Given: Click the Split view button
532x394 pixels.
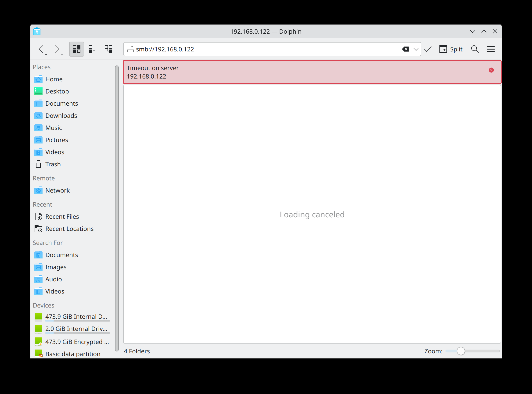Looking at the screenshot, I should pyautogui.click(x=451, y=49).
